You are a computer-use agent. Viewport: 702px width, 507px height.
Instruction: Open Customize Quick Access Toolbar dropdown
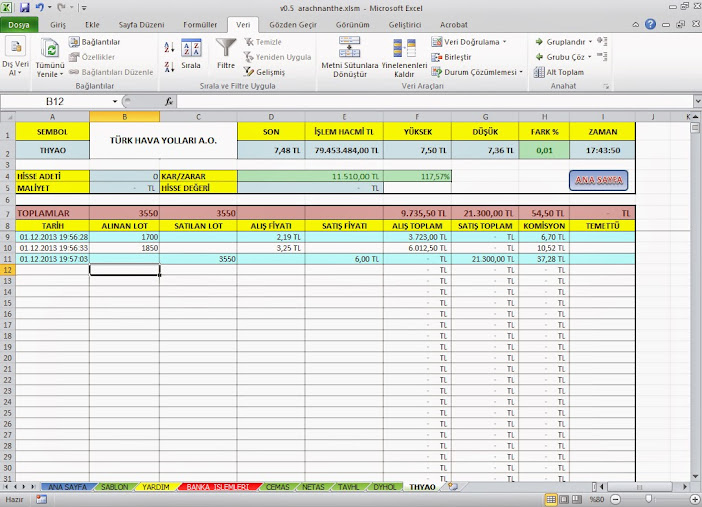[x=84, y=8]
